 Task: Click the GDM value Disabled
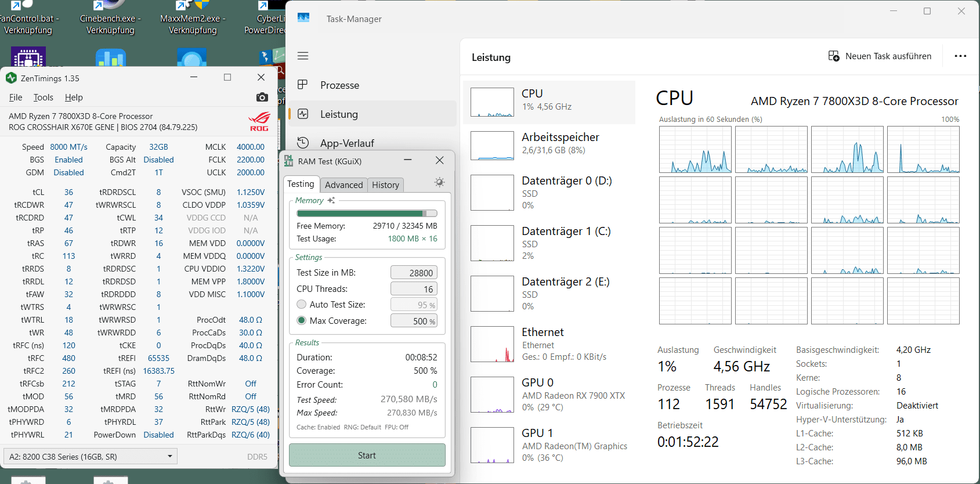click(68, 172)
